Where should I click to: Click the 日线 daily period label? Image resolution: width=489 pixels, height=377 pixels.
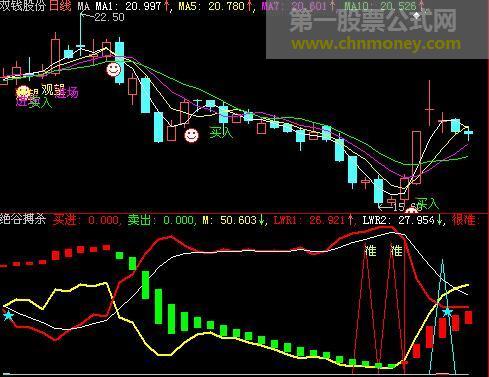point(60,6)
